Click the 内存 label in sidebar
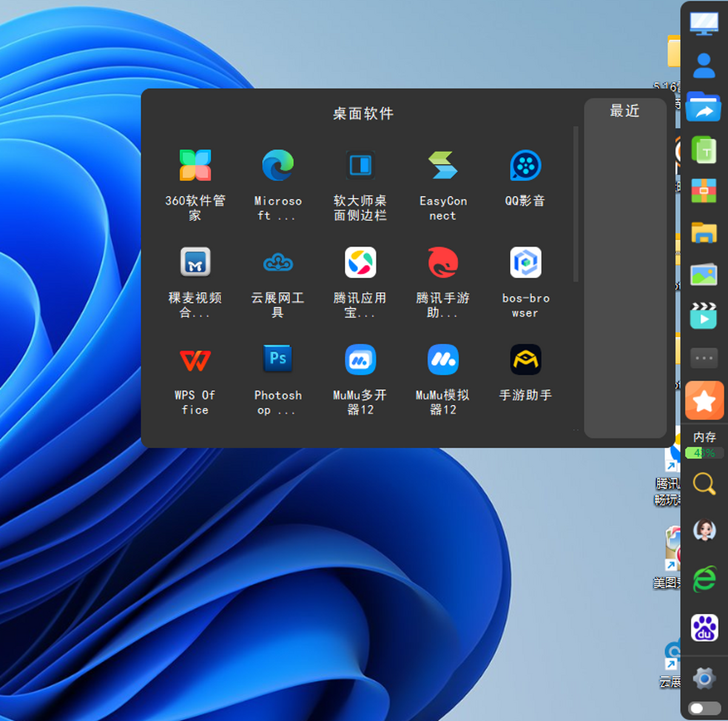 704,437
